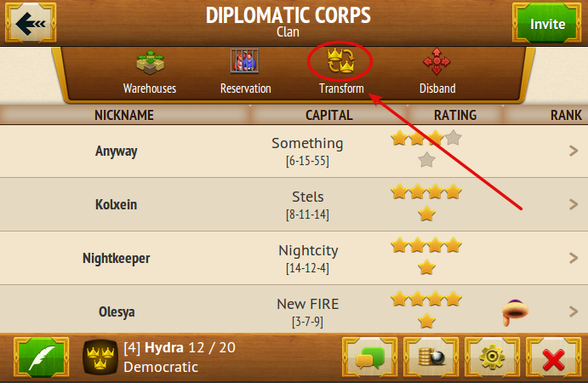This screenshot has height=383, width=588.
Task: Open the coins and bomb treasury button
Action: (431, 357)
